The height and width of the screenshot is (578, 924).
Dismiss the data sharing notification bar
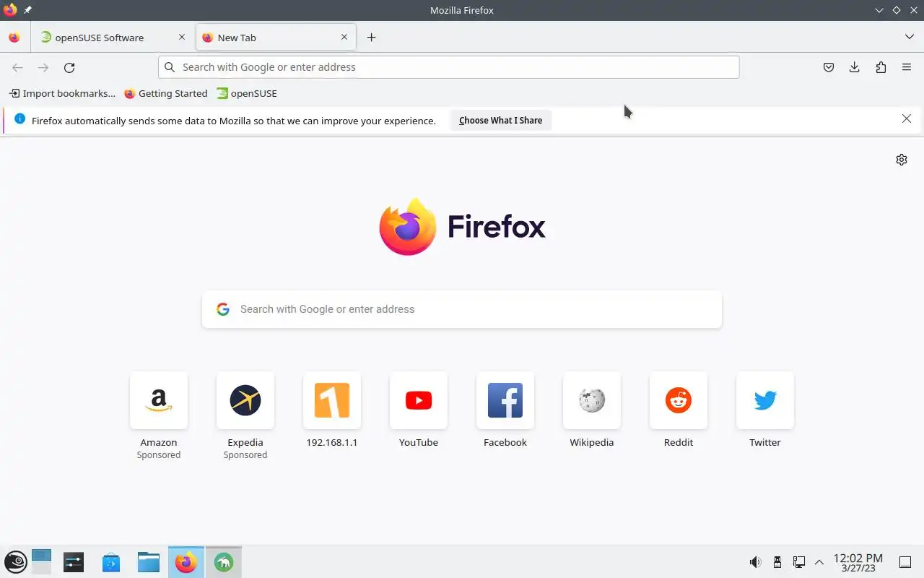907,118
